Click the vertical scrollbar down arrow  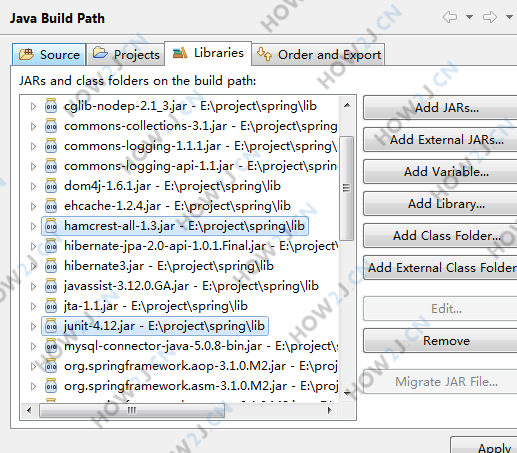tap(347, 393)
